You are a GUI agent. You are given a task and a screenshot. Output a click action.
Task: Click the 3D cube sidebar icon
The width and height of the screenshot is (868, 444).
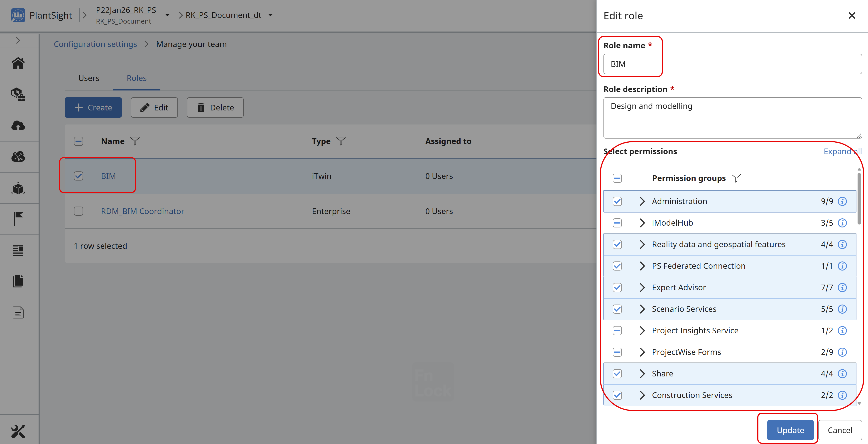(x=18, y=188)
